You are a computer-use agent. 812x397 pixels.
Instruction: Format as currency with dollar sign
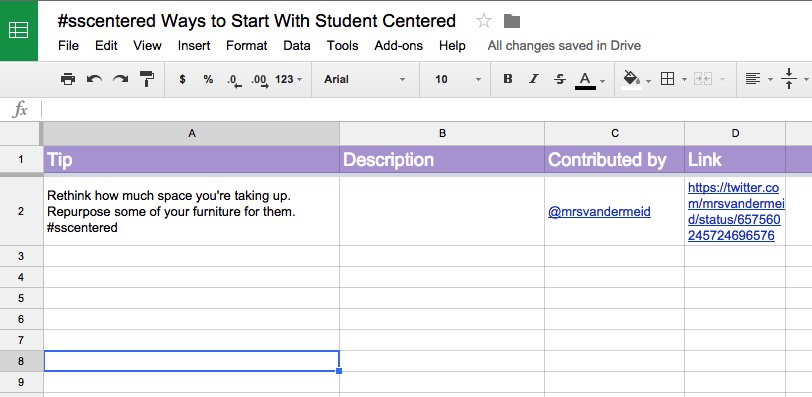click(182, 79)
